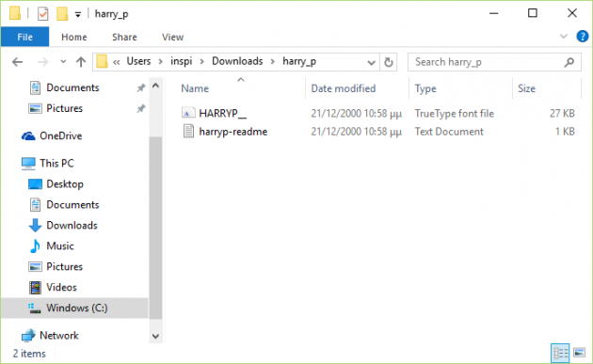The height and width of the screenshot is (364, 593).
Task: Switch to Details view layout button
Action: coord(560,353)
